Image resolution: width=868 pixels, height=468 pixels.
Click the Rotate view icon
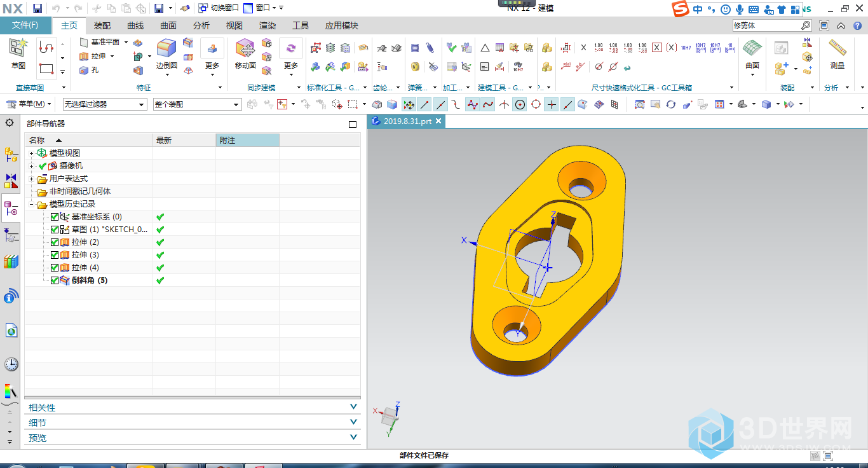670,104
